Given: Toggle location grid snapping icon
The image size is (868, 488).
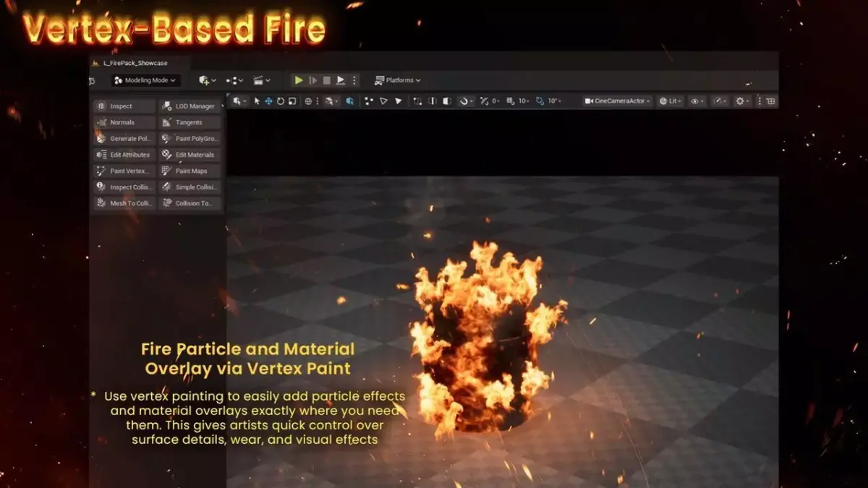Looking at the screenshot, I should [511, 101].
